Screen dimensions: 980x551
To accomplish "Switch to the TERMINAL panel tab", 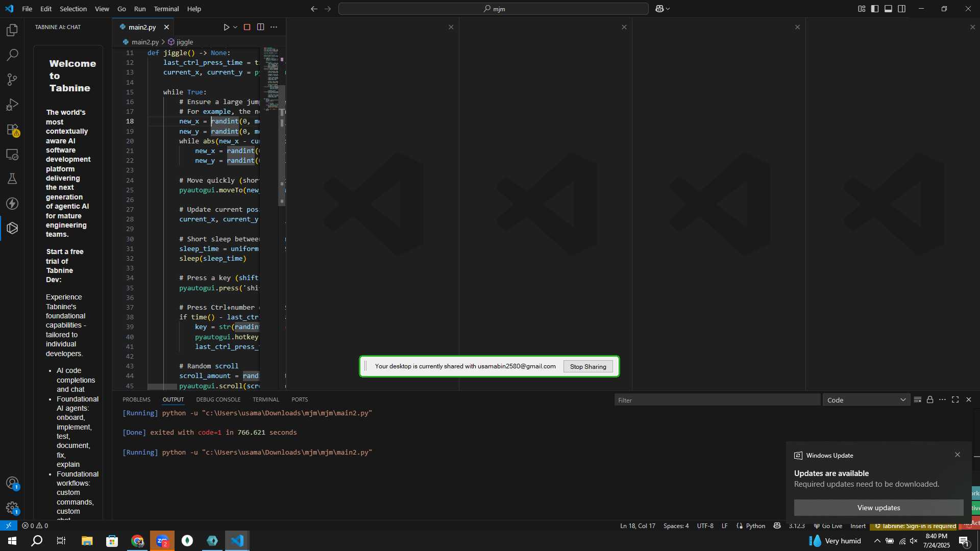I will (265, 399).
